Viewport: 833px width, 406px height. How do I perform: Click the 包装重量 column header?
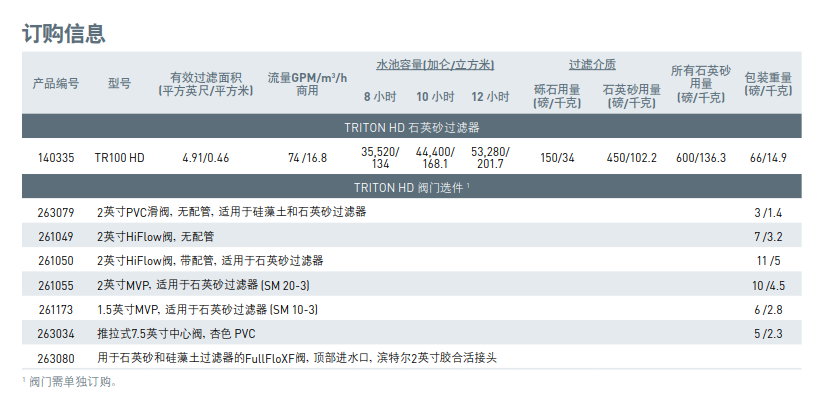click(x=768, y=84)
